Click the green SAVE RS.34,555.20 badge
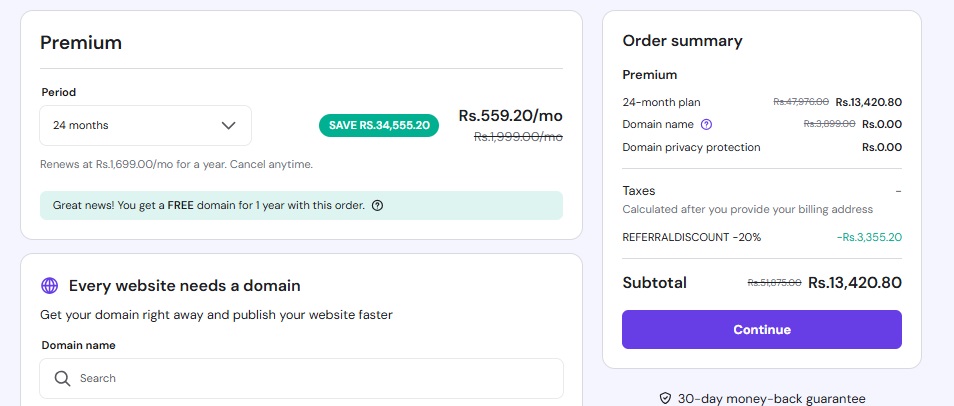The width and height of the screenshot is (954, 406). [x=378, y=125]
